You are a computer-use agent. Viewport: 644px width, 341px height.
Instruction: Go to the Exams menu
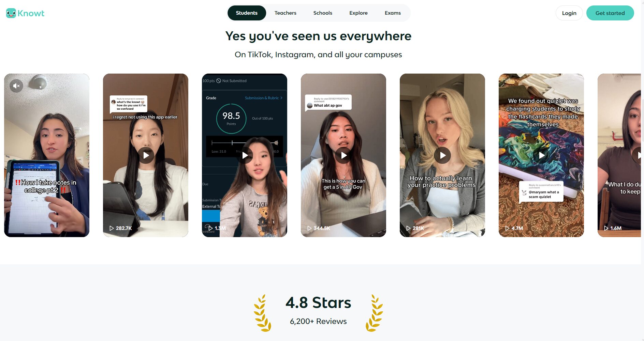pyautogui.click(x=393, y=13)
